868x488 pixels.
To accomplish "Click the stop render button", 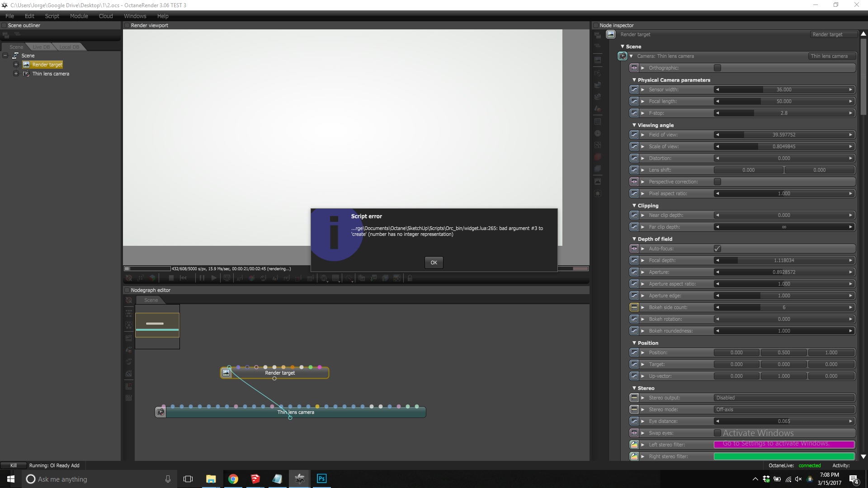I will pyautogui.click(x=171, y=278).
